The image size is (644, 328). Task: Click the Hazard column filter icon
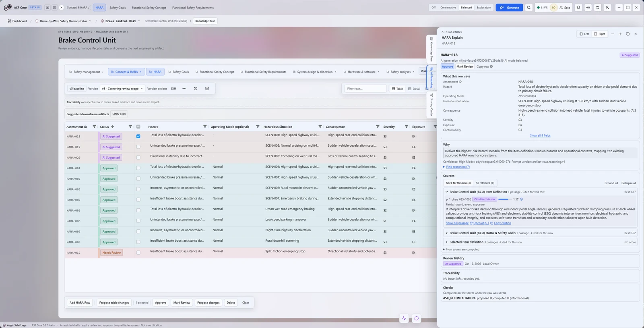(x=205, y=127)
